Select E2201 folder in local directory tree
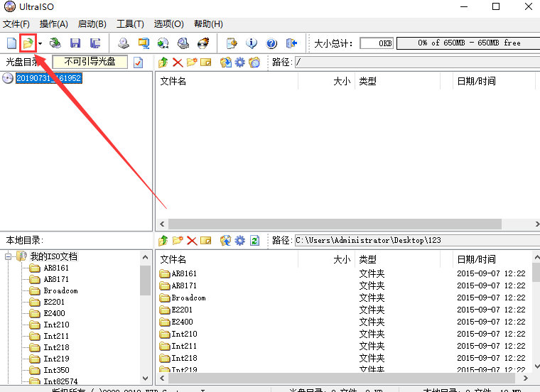540x392 pixels. point(54,302)
